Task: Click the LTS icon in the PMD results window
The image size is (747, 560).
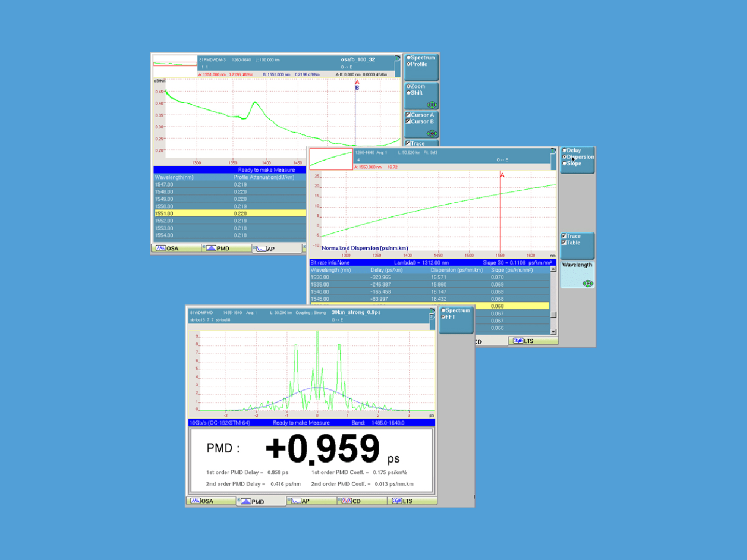Action: tap(397, 501)
